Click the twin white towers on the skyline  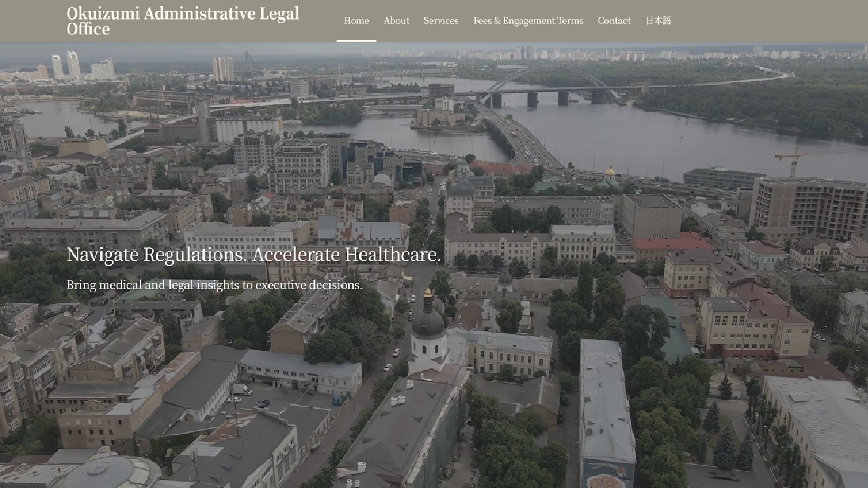click(66, 64)
